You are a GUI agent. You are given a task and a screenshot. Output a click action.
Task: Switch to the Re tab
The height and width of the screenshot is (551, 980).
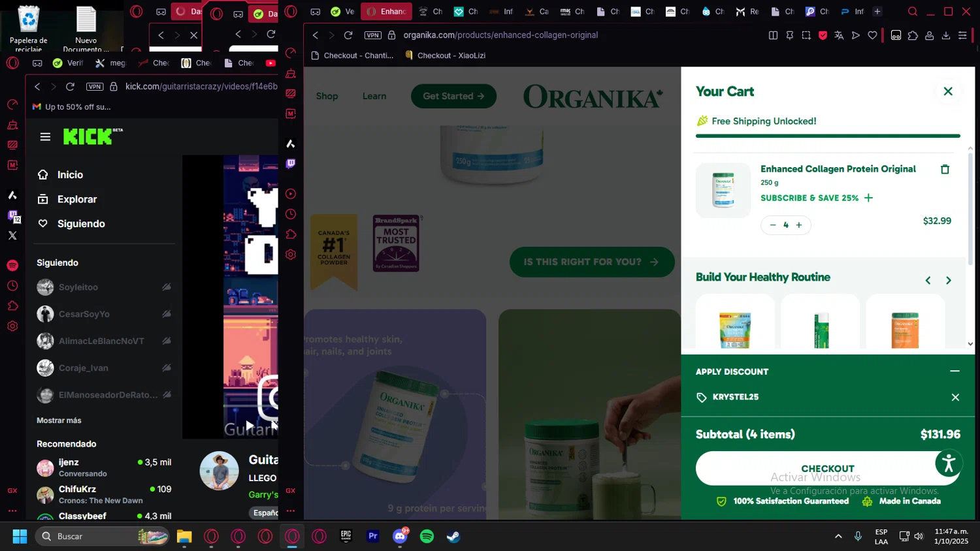coord(747,11)
